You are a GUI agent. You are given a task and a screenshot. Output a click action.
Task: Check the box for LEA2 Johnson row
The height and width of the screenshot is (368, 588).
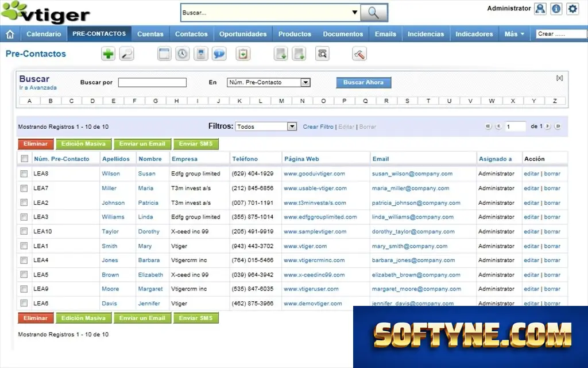[24, 202]
